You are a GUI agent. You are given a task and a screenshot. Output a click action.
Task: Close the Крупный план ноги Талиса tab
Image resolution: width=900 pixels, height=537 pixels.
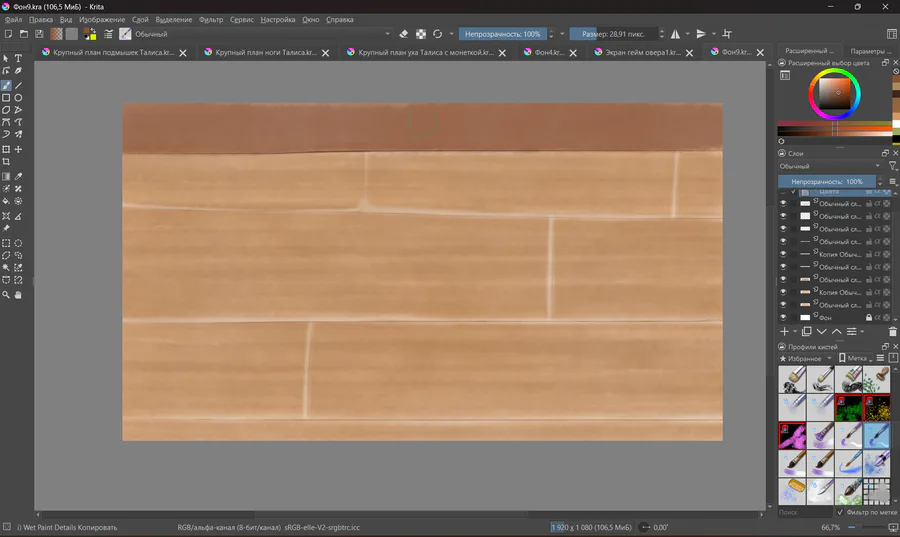click(x=325, y=53)
